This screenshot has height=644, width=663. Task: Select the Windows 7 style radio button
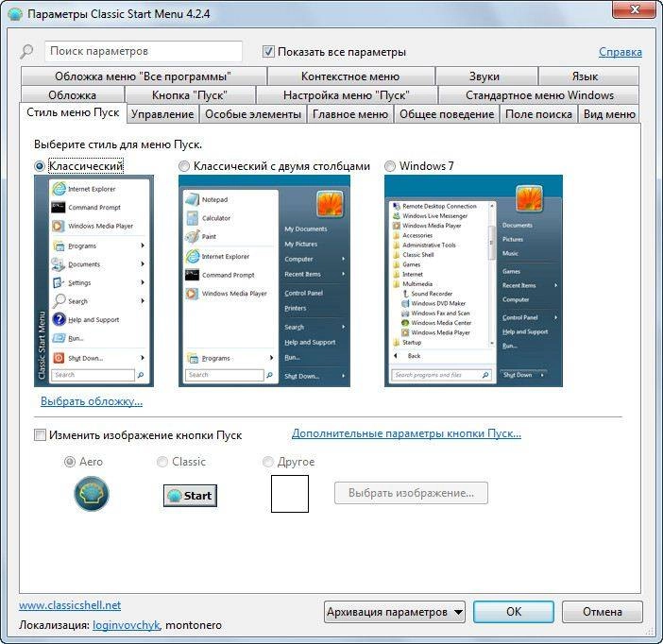(x=390, y=166)
